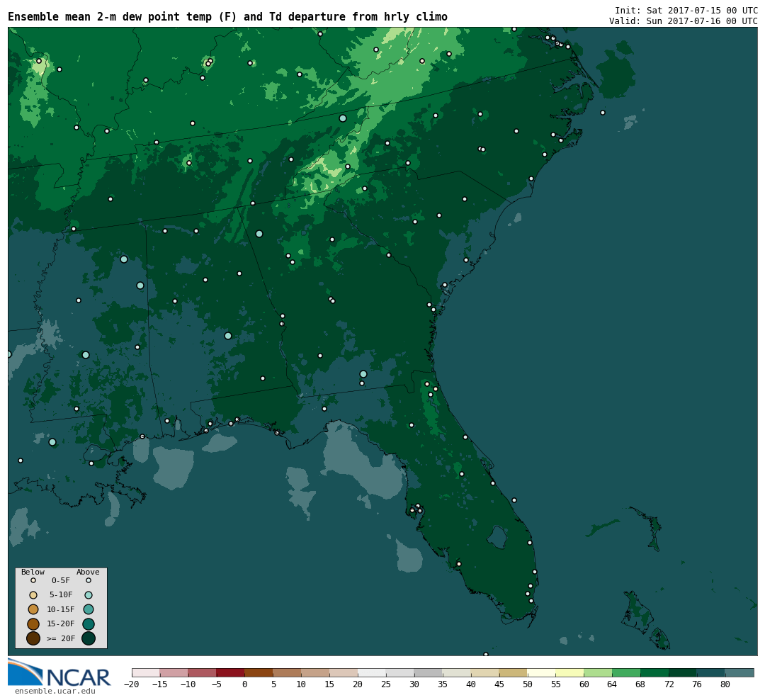Select the Below >= 20F darkest brown circle
Viewport: 765px width, 700px height.
point(33,638)
